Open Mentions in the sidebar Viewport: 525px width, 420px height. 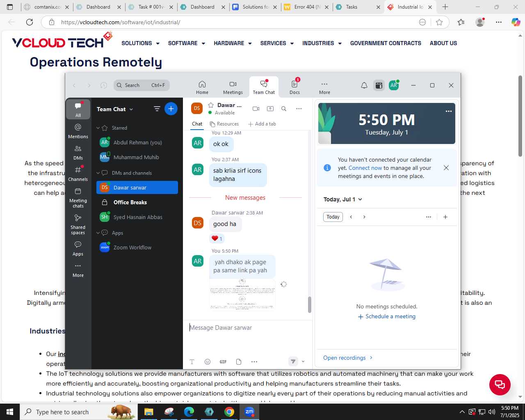pos(78,131)
